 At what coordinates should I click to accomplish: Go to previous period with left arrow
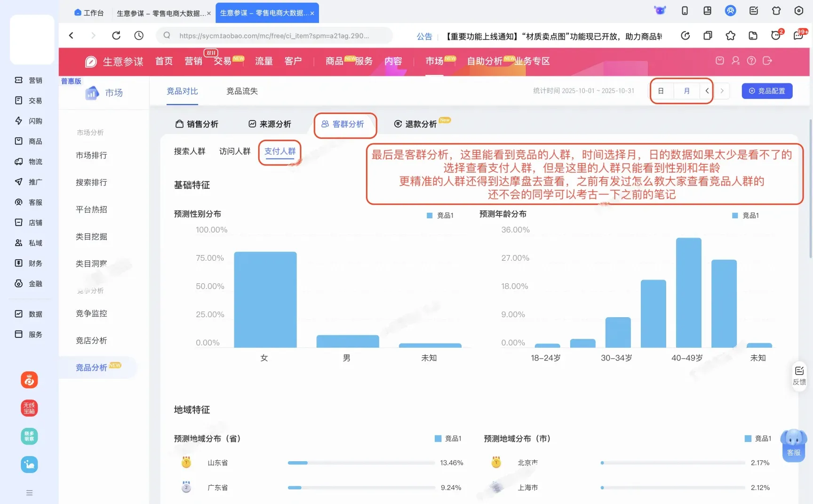tap(707, 91)
